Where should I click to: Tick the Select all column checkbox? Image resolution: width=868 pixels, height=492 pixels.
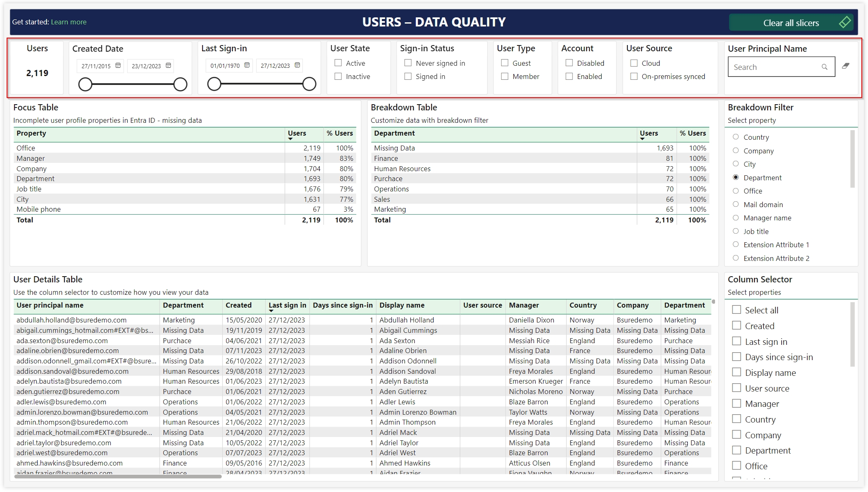coord(737,310)
